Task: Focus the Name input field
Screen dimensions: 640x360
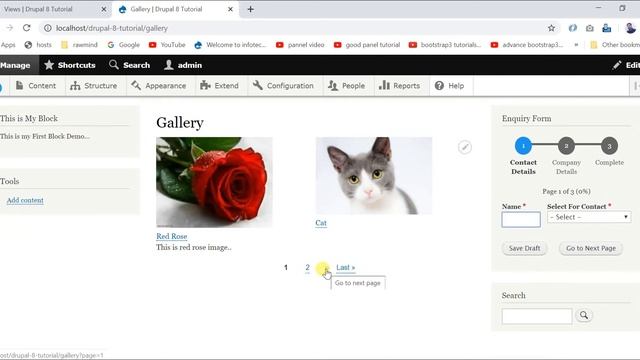Action: coord(521,220)
